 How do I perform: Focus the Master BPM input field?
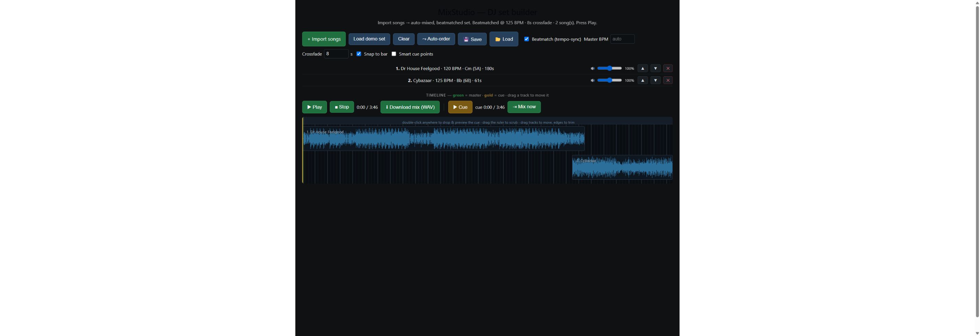pos(622,39)
